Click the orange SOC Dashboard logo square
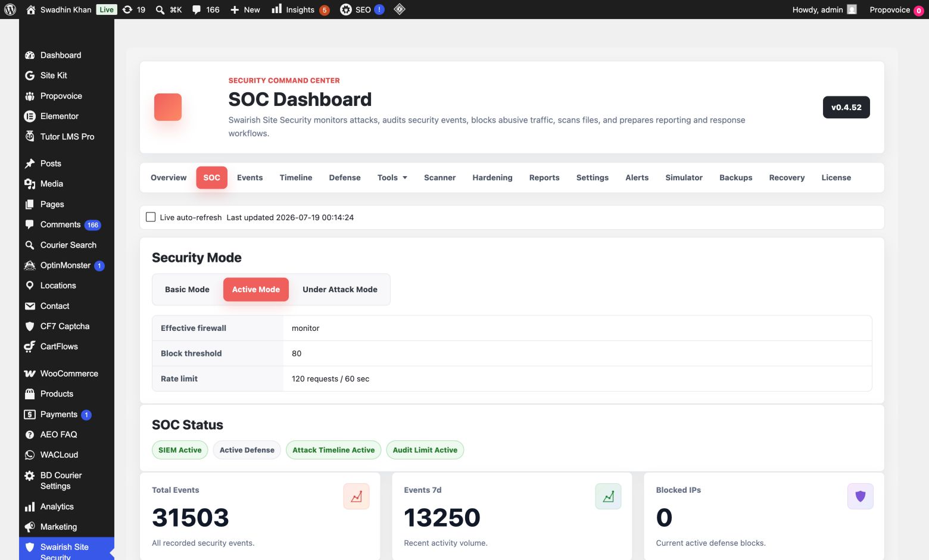 tap(168, 107)
